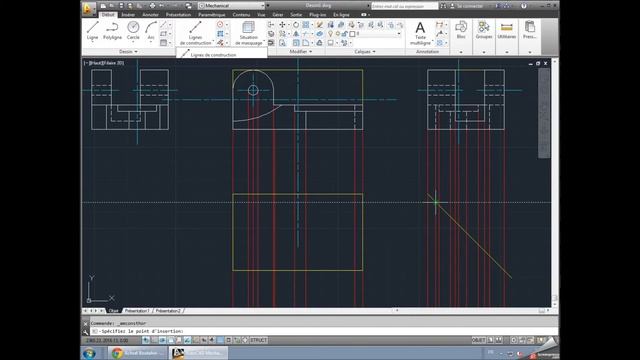Screen dimensions: 640x360
Task: Expand the Groupes panel arrow
Action: pos(484,52)
